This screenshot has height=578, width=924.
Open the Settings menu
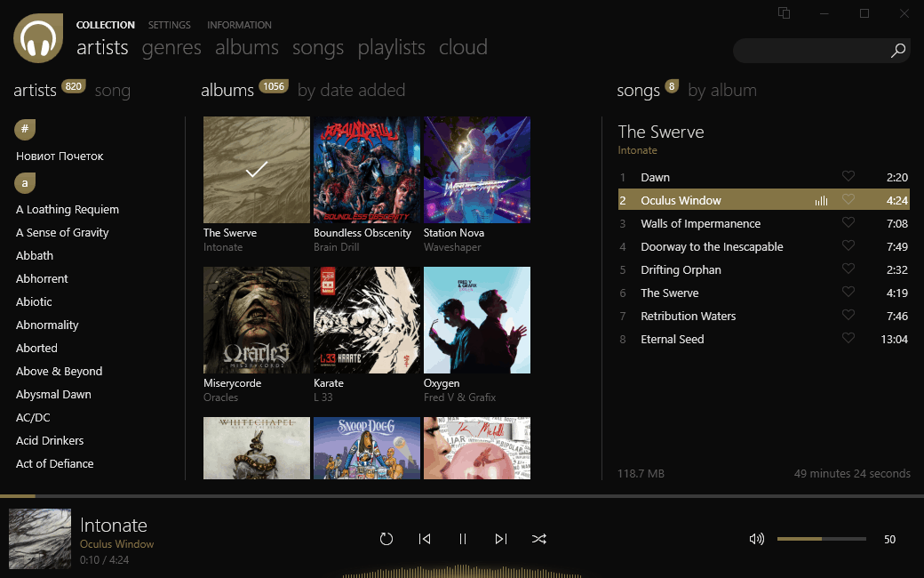[x=169, y=25]
